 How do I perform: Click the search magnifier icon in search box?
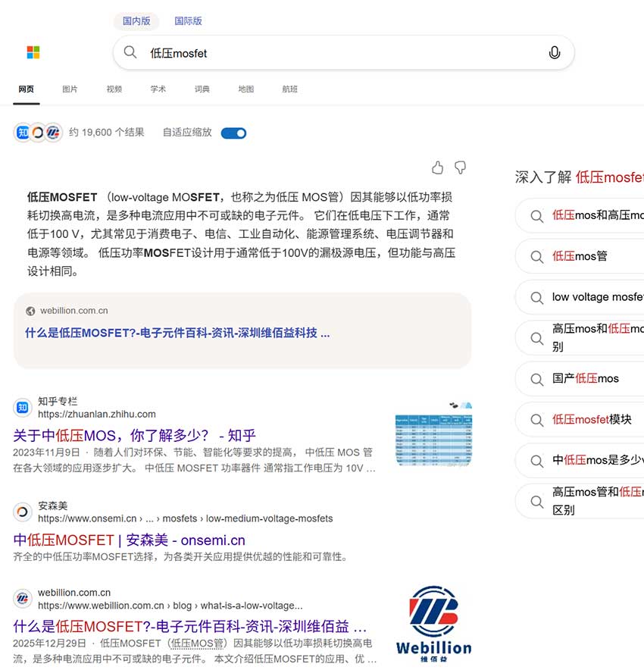130,52
